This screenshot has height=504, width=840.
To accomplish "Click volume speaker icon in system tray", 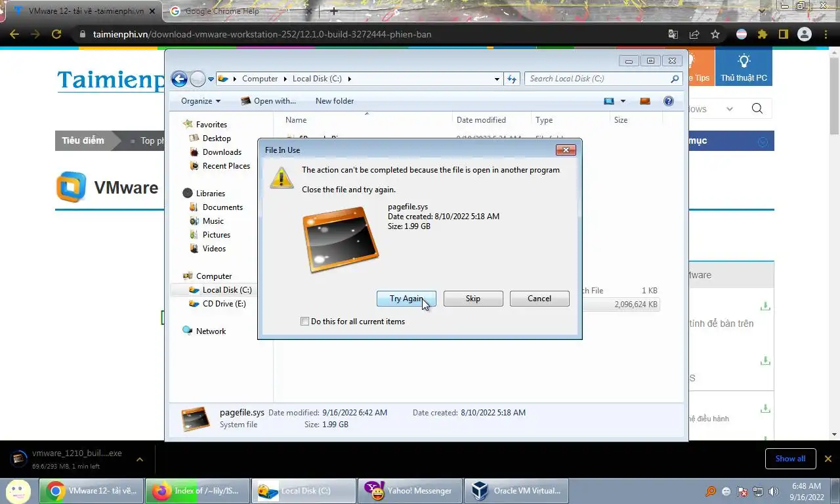I will [774, 492].
